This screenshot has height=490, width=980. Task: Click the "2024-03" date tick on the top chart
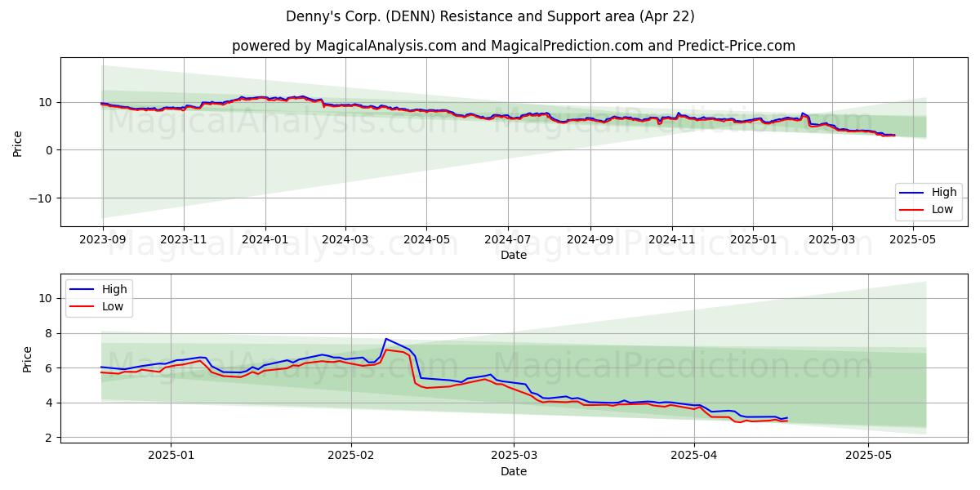[x=345, y=241]
